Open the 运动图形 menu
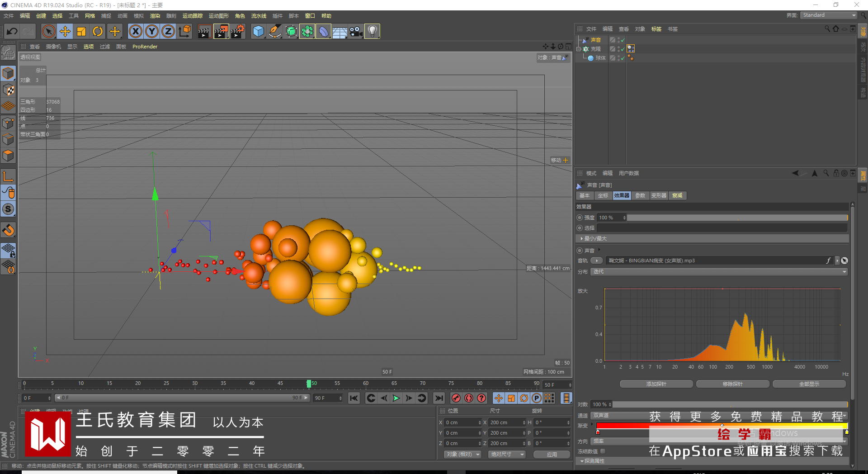The width and height of the screenshot is (868, 474). pyautogui.click(x=218, y=16)
